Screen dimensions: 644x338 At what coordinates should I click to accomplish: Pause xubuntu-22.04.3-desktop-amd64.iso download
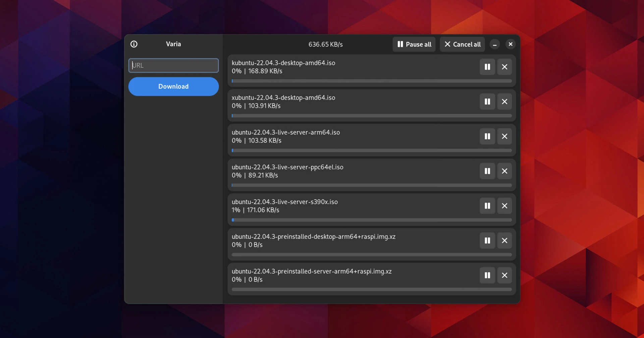[487, 102]
